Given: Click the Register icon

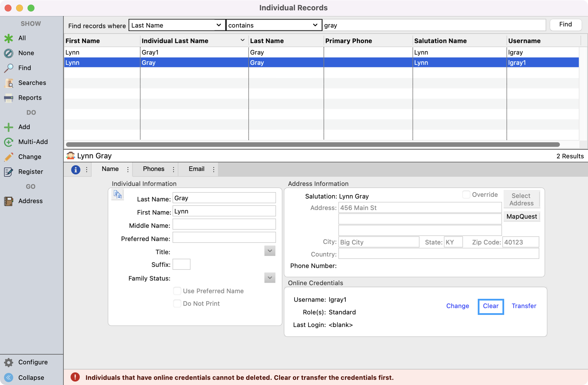Looking at the screenshot, I should [9, 172].
